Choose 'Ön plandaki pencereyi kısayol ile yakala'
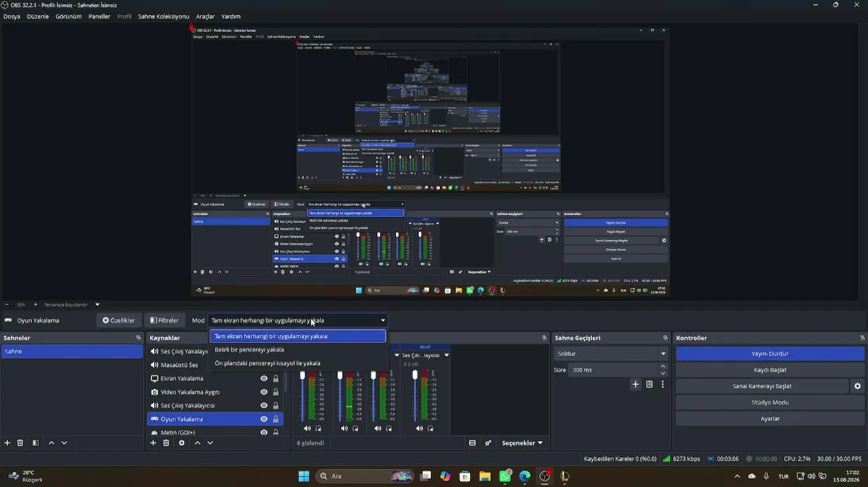 tap(298, 363)
